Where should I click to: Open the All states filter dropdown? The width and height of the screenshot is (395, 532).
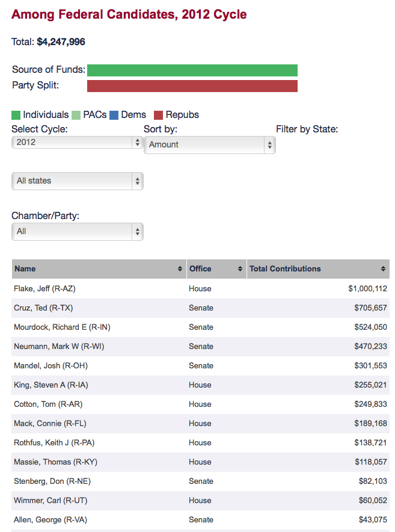[x=78, y=181]
